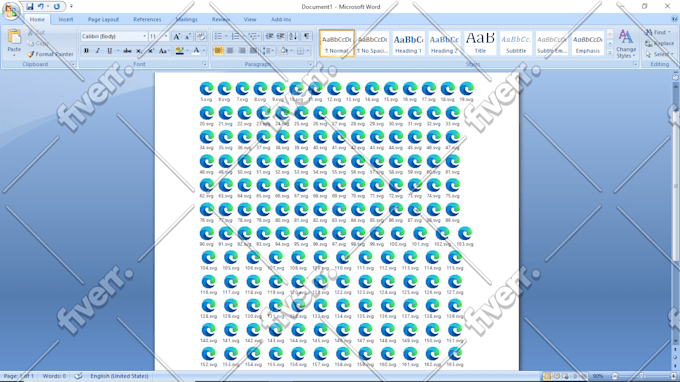Switch to Home ribbon tab
The width and height of the screenshot is (680, 382).
point(37,20)
